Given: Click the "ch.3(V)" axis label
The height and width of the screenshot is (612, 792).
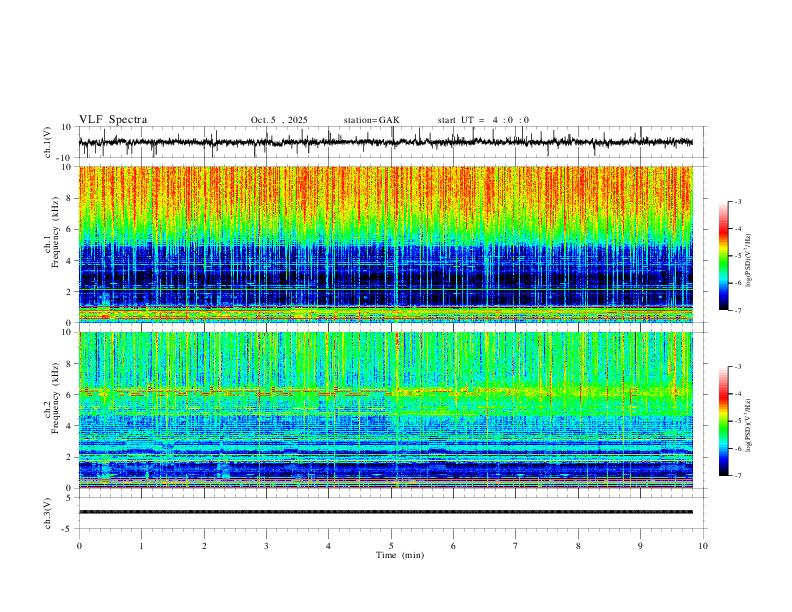Looking at the screenshot, I should pos(48,513).
